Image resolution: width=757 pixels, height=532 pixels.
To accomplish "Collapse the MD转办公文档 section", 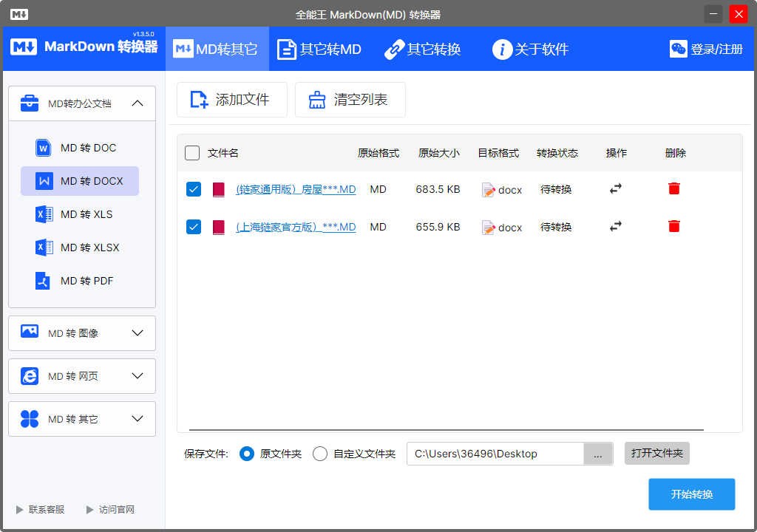I will tap(138, 103).
